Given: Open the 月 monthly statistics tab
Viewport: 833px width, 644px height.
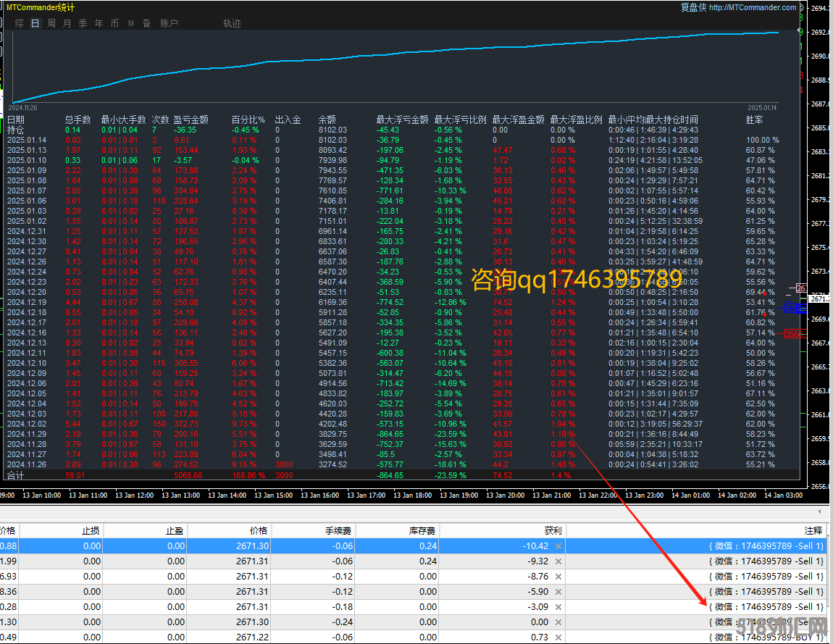Looking at the screenshot, I should [67, 23].
